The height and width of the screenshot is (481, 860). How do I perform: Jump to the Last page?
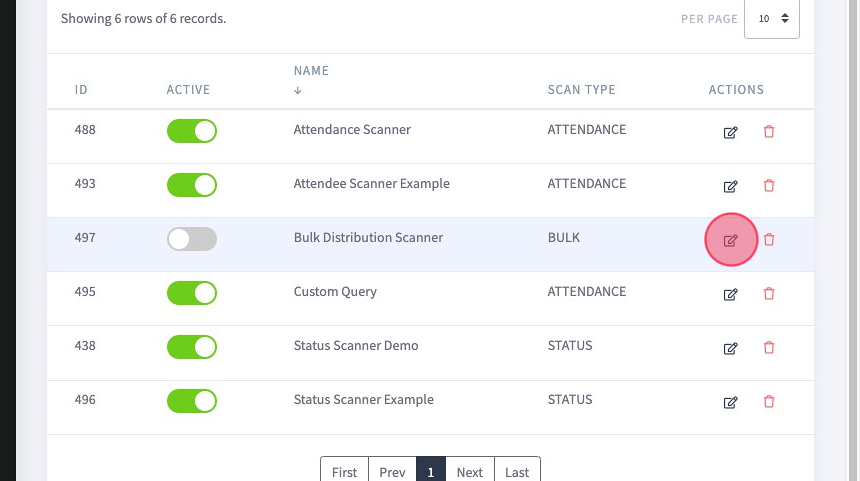(517, 472)
